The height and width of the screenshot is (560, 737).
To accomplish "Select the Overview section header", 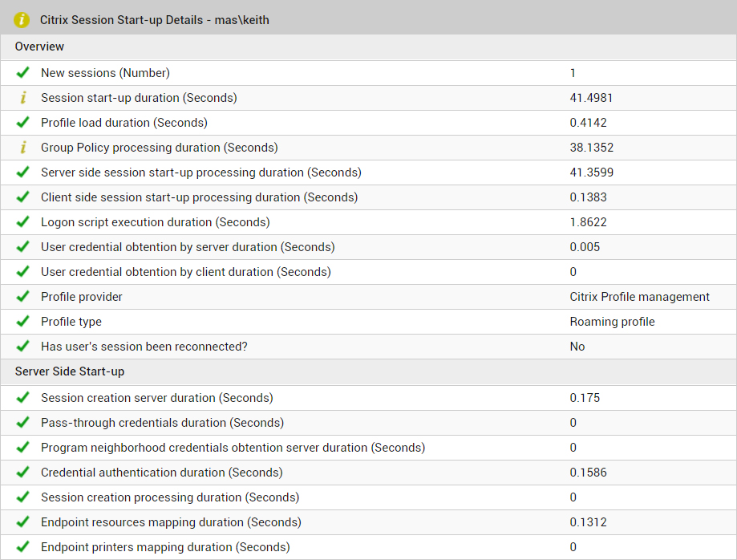I will (369, 47).
